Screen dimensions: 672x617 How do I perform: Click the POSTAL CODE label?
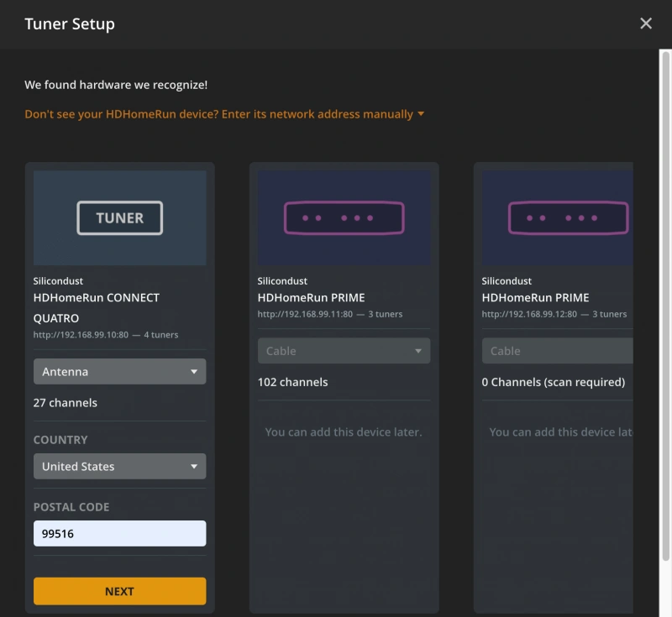(x=71, y=507)
